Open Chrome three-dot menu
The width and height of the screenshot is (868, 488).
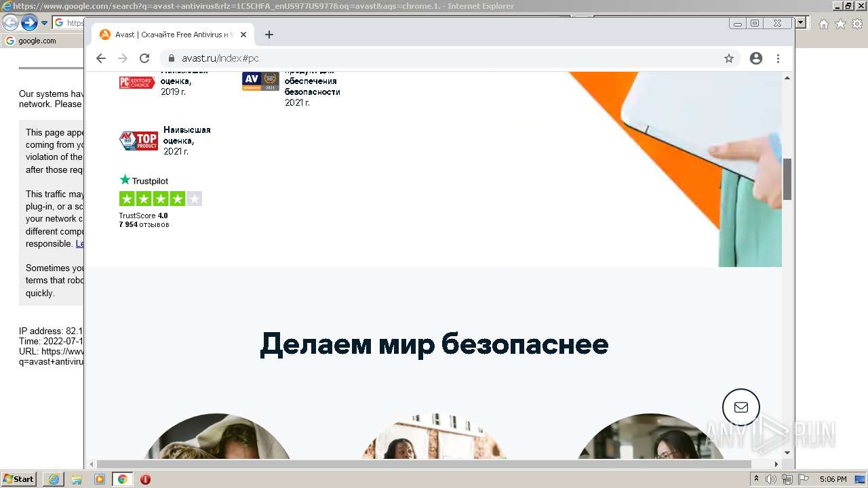click(x=778, y=58)
